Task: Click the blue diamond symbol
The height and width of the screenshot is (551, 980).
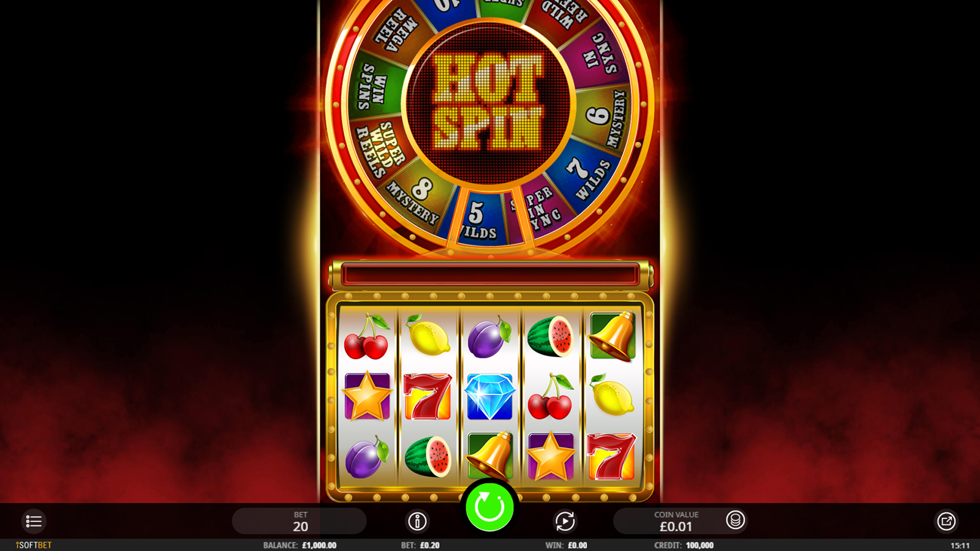Action: (x=489, y=397)
